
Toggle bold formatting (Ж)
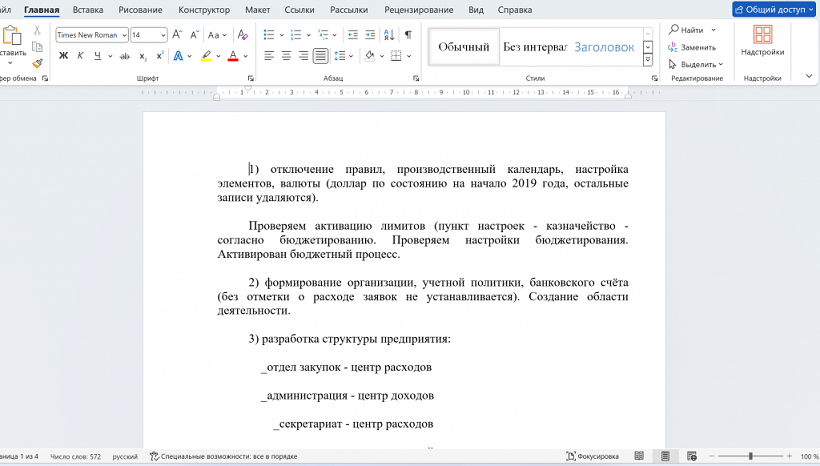64,56
